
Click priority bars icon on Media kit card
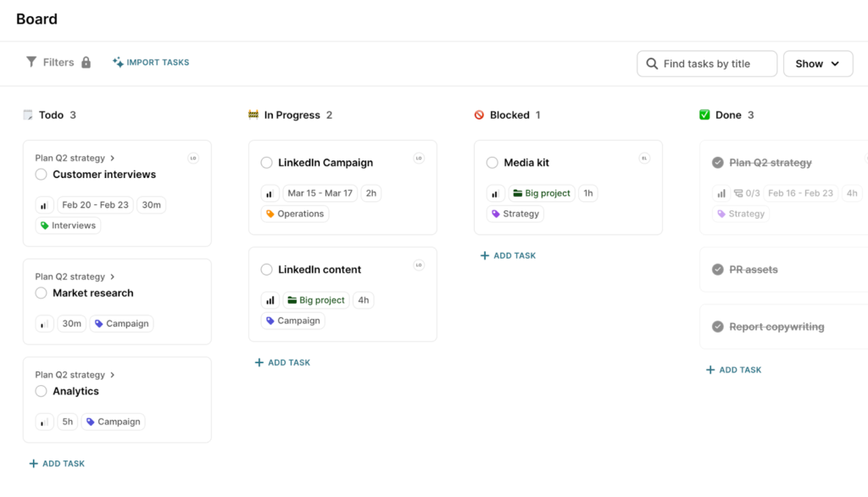496,193
